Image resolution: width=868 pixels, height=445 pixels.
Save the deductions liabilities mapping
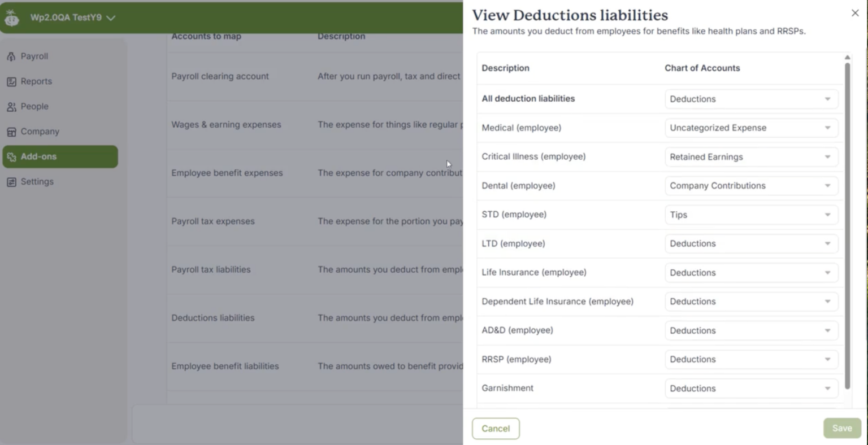pyautogui.click(x=841, y=428)
